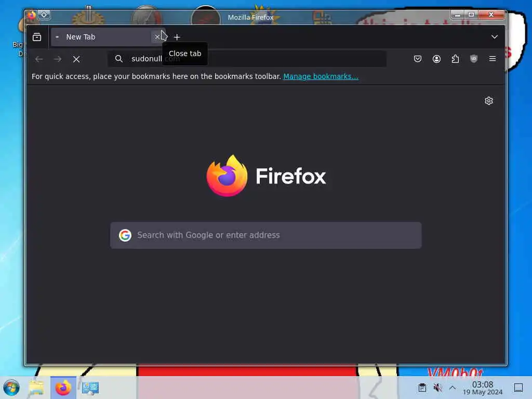Open a new tab with plus button
532x399 pixels.
tap(177, 37)
